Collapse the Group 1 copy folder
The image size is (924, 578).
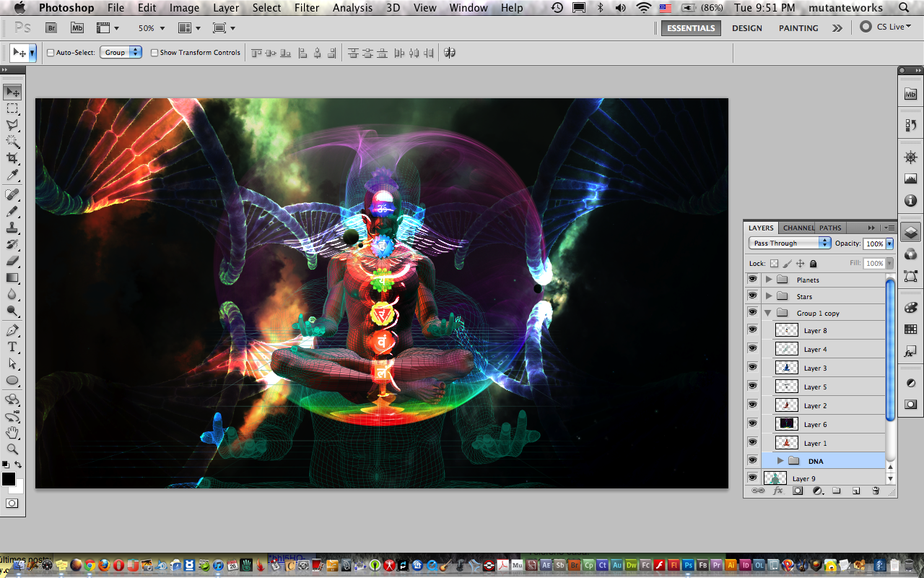click(x=769, y=314)
